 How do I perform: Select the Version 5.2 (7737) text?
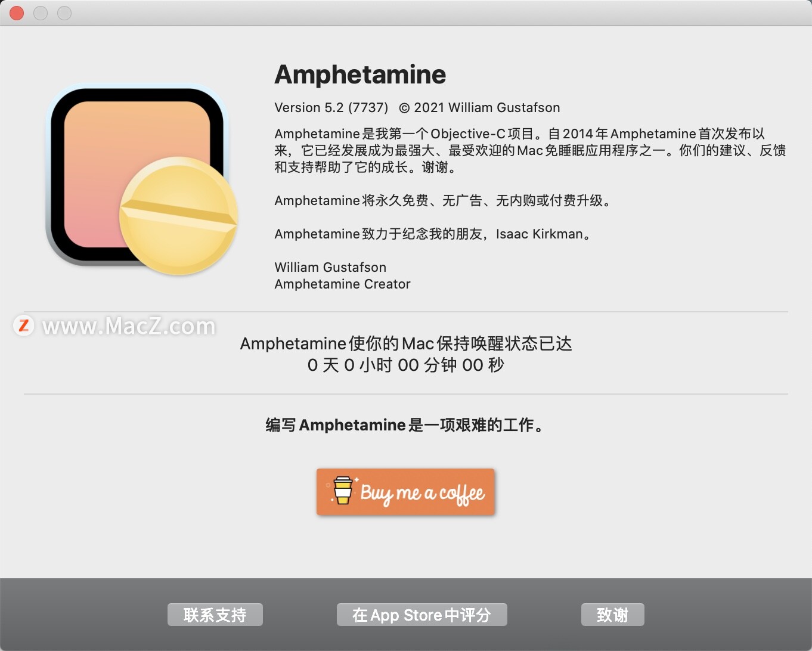331,107
